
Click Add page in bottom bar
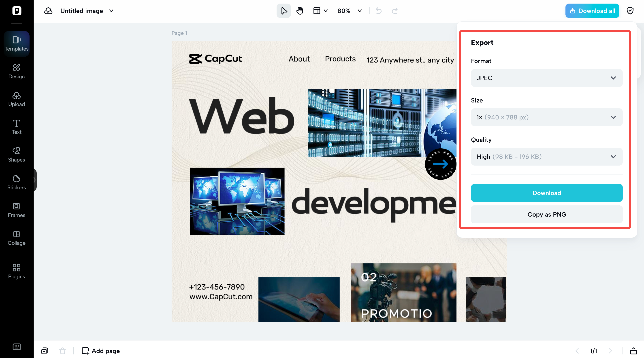101,351
